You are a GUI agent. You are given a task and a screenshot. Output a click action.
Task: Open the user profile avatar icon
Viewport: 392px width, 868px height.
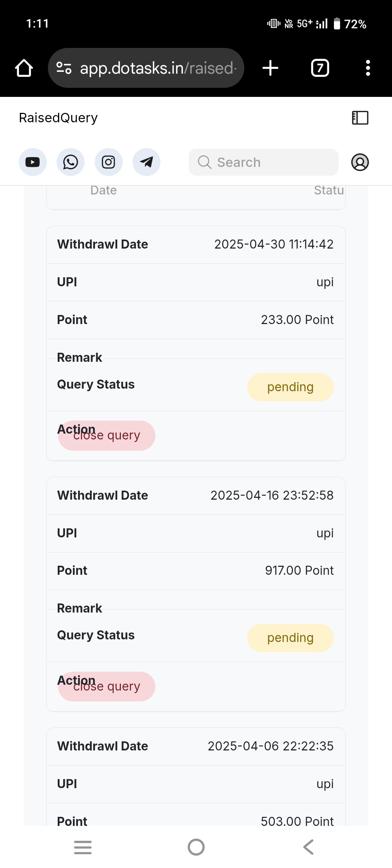(x=360, y=162)
